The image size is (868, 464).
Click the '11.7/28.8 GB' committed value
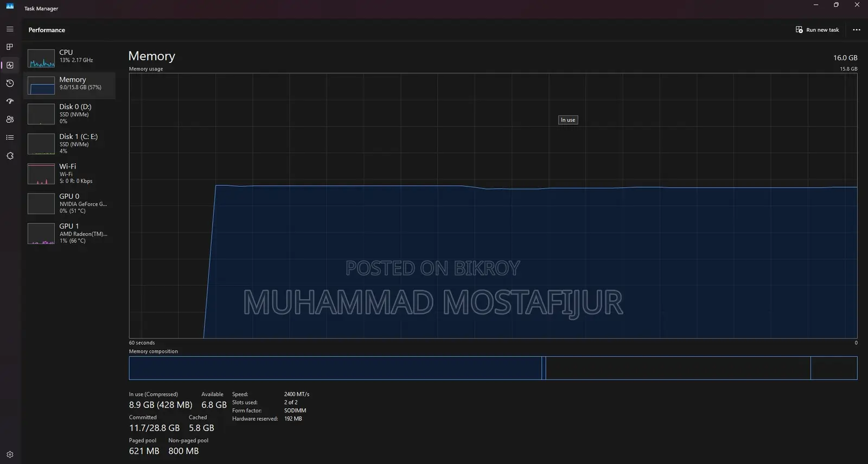(155, 428)
